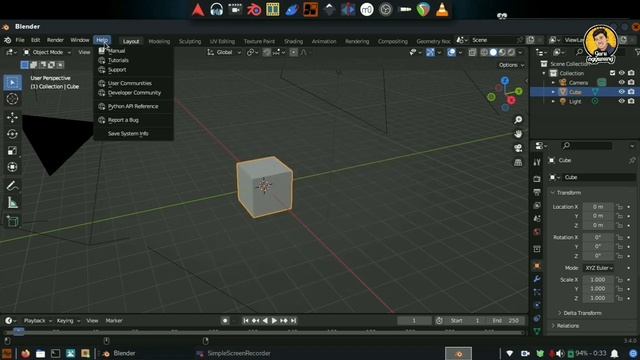
Task: Disable Cube in renders
Action: tap(631, 92)
